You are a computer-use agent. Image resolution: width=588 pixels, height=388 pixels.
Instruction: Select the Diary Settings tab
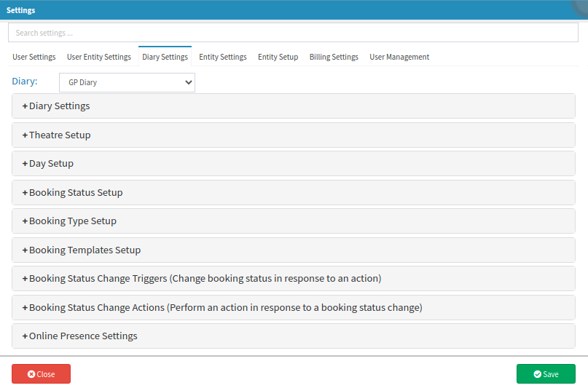pos(165,57)
